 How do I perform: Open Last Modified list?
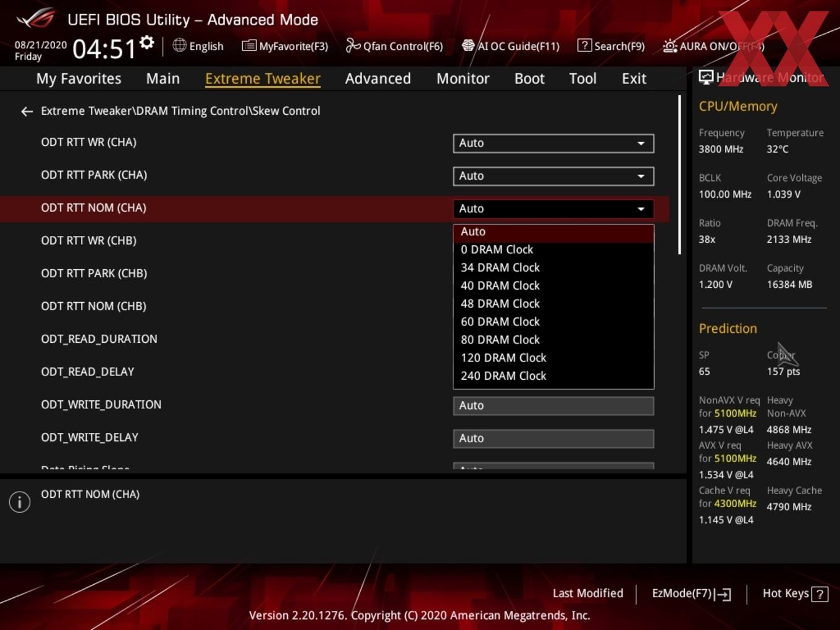(588, 593)
